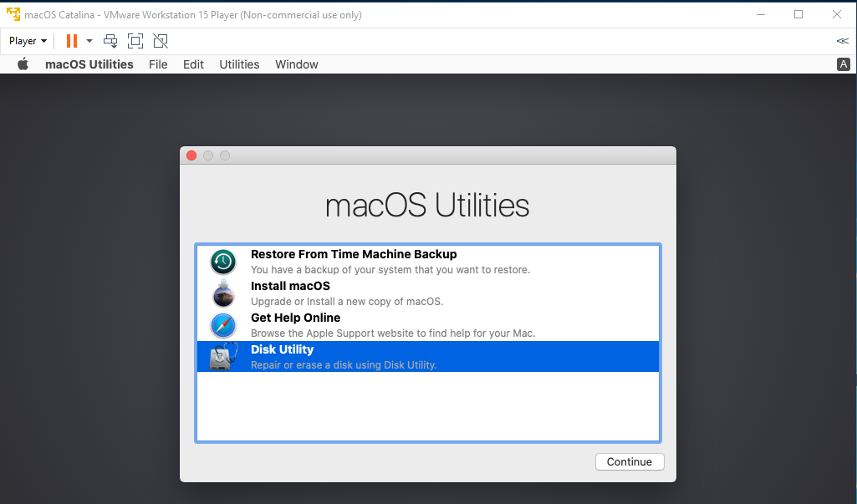
Task: Maximize the VMware Player window
Action: [x=798, y=14]
